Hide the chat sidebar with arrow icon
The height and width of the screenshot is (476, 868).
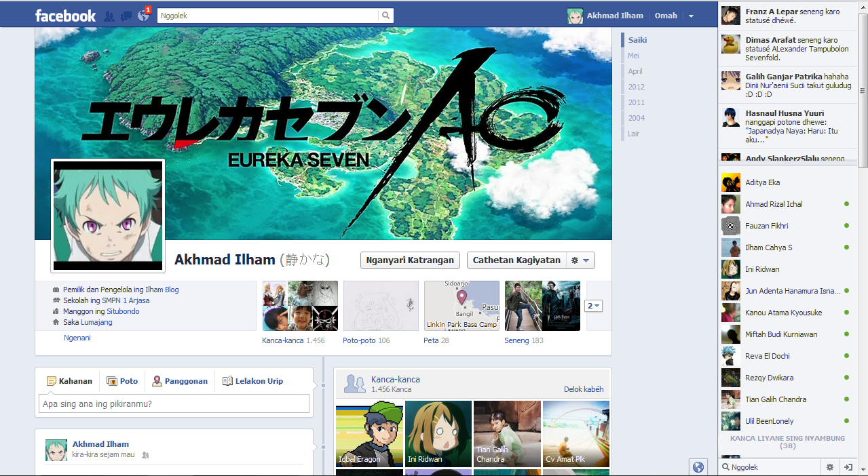(x=848, y=467)
